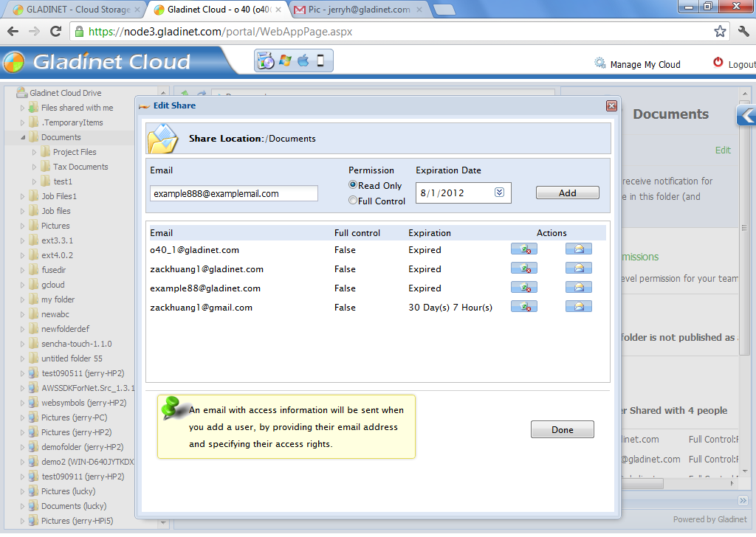Remove share for zackhuang1@gmail.com
Screen dimensions: 756x537
point(524,307)
